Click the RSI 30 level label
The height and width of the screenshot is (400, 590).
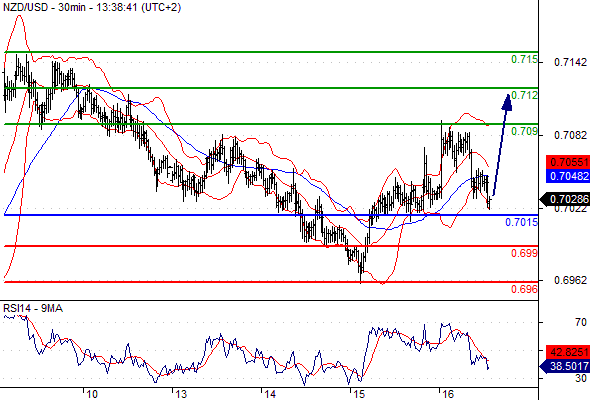click(x=581, y=378)
